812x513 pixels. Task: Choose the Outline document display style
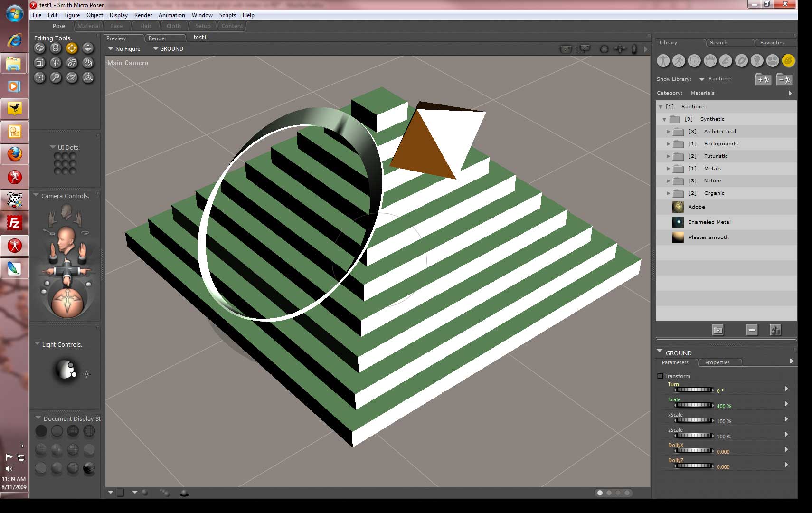point(57,431)
